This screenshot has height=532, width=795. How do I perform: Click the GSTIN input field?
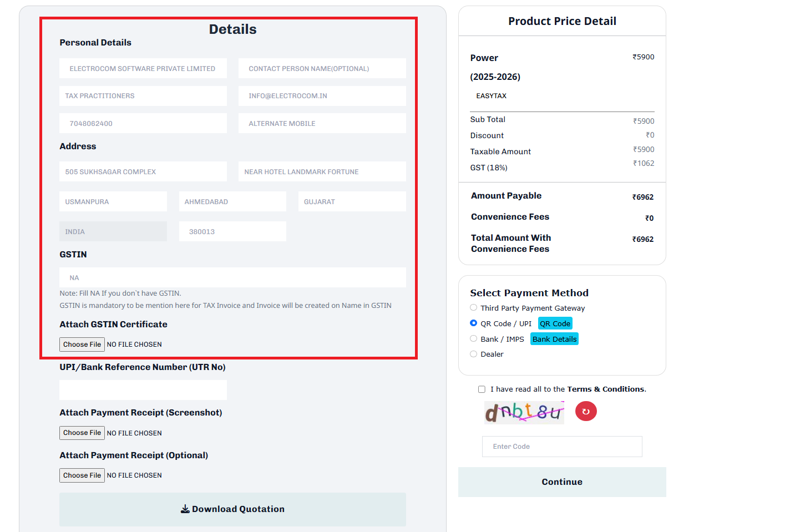tap(232, 277)
